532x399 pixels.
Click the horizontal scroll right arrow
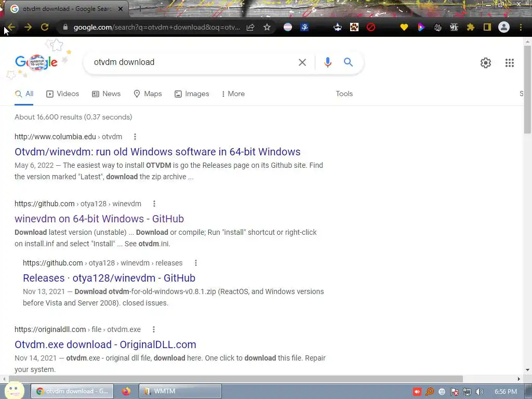click(x=519, y=379)
